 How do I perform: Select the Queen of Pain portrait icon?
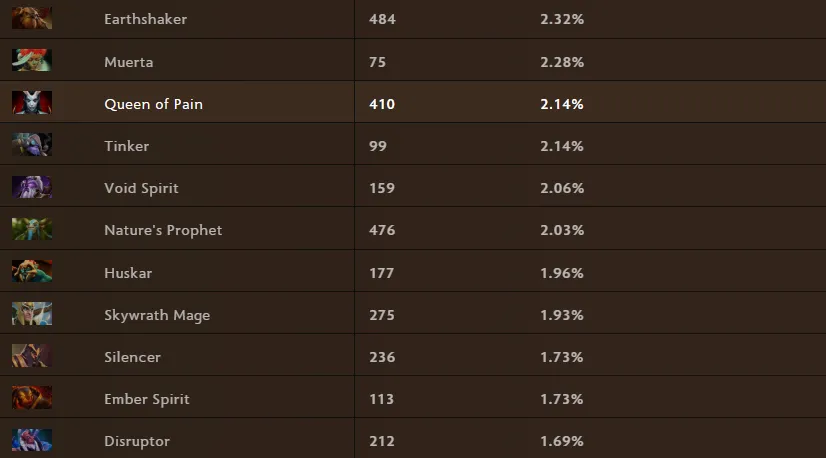pyautogui.click(x=32, y=104)
